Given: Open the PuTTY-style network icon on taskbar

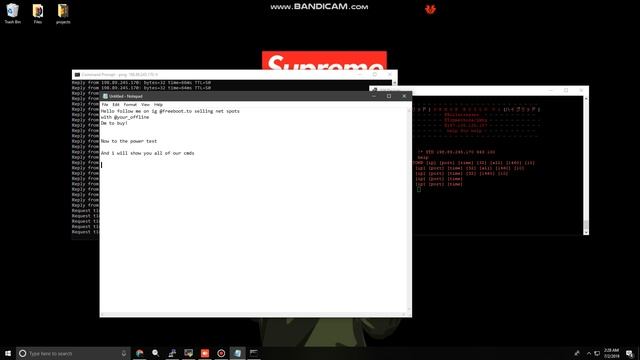Looking at the screenshot, I should tap(172, 353).
